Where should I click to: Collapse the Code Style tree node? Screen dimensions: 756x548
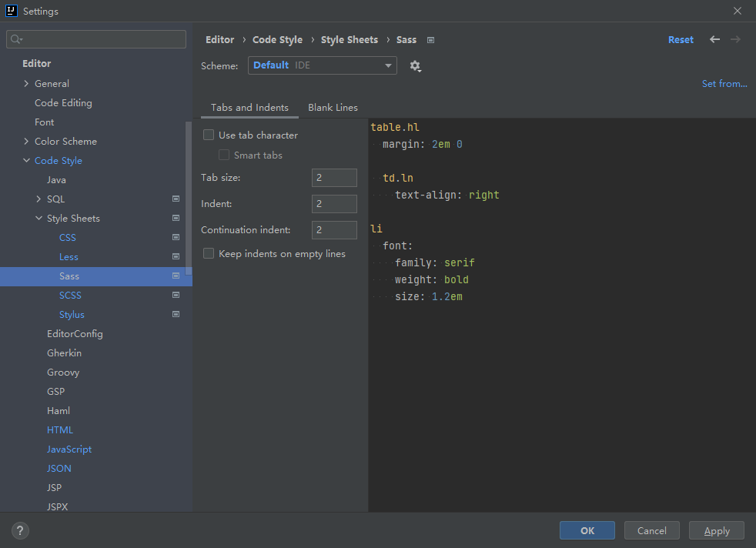(x=26, y=161)
